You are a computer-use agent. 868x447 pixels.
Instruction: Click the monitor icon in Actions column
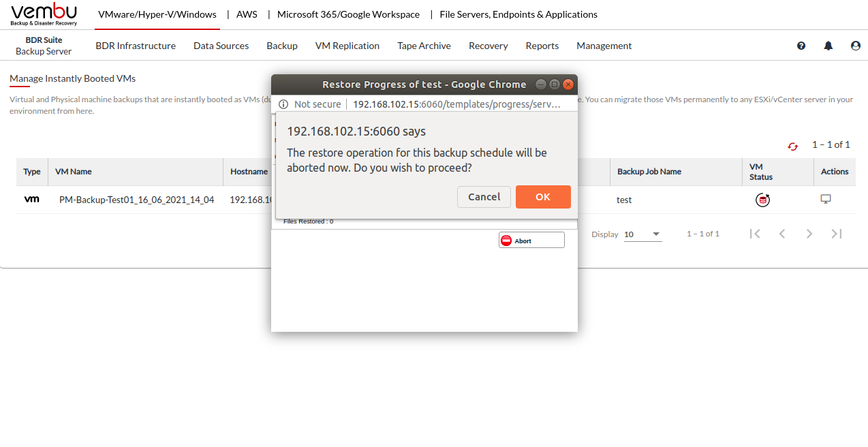tap(826, 199)
